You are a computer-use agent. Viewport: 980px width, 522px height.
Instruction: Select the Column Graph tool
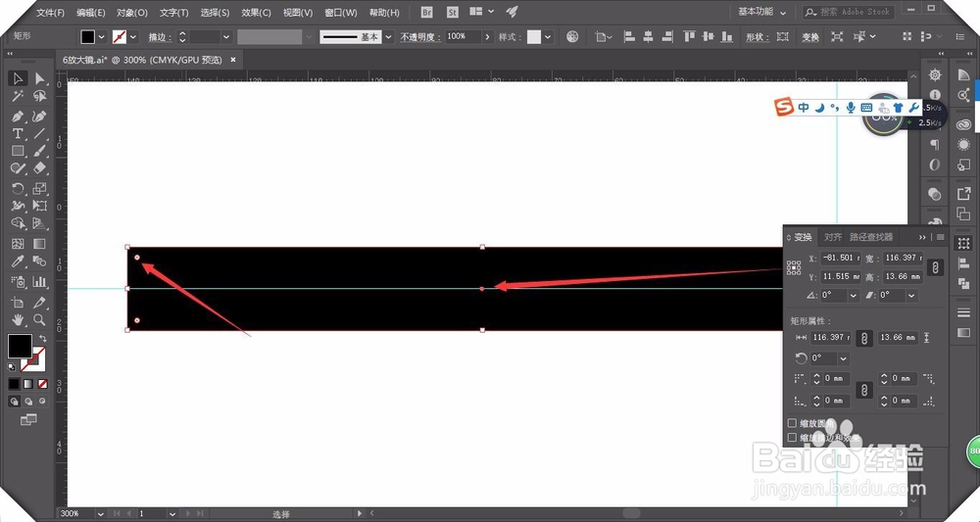[x=40, y=282]
